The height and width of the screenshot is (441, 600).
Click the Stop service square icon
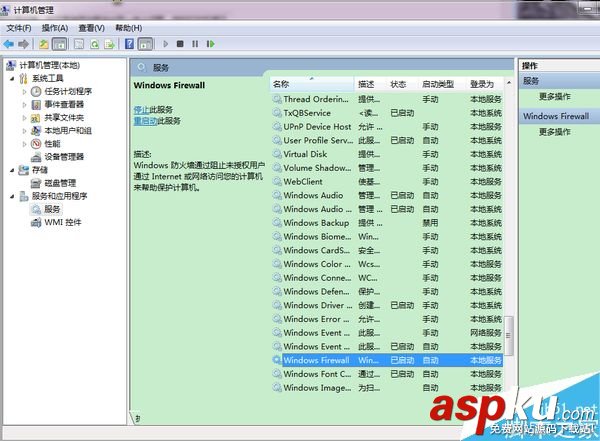click(180, 44)
